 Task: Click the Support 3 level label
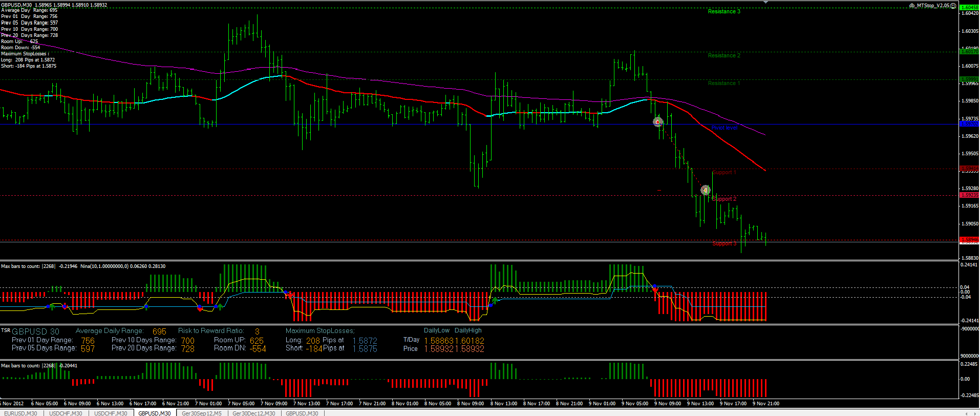725,243
